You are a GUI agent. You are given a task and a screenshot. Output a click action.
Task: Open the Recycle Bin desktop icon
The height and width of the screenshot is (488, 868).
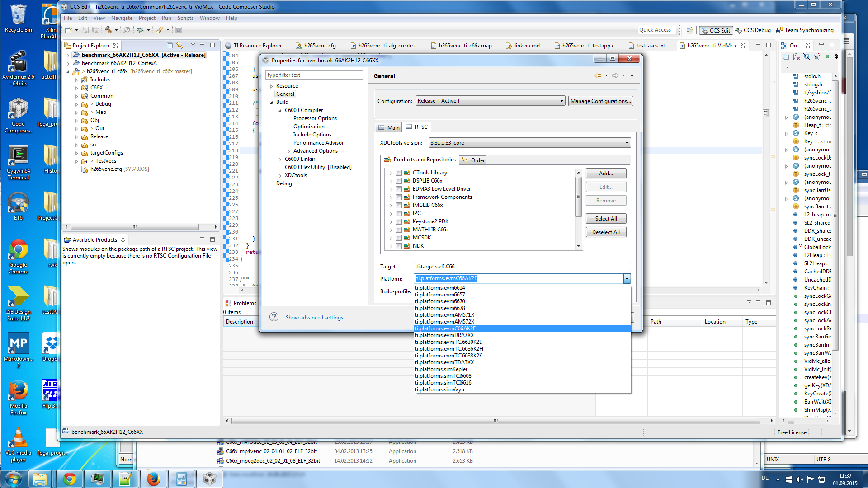click(18, 18)
